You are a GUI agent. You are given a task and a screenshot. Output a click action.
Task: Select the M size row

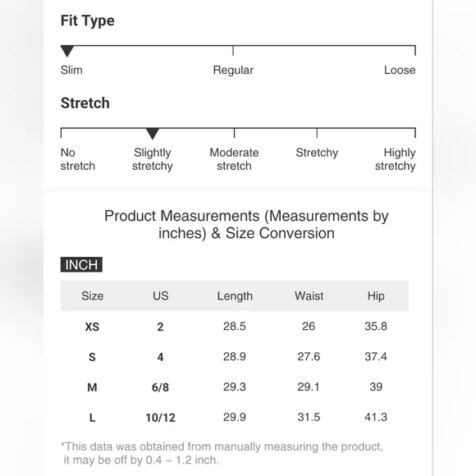click(x=235, y=387)
